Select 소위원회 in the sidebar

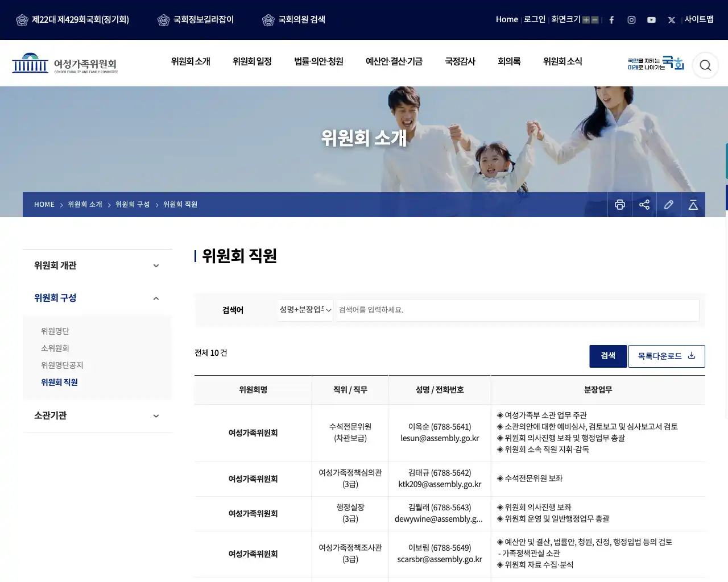click(55, 348)
